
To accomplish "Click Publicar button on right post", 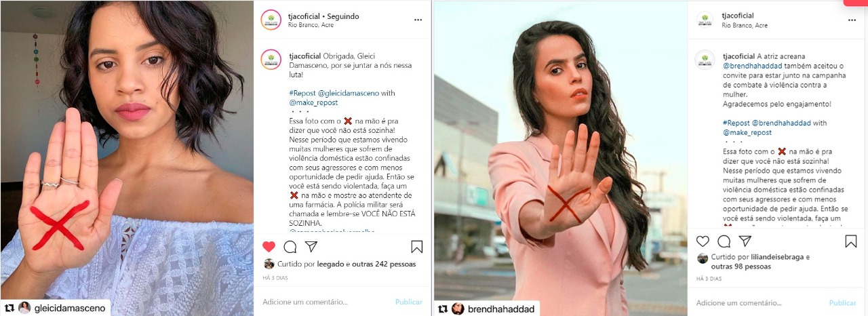I will (843, 303).
